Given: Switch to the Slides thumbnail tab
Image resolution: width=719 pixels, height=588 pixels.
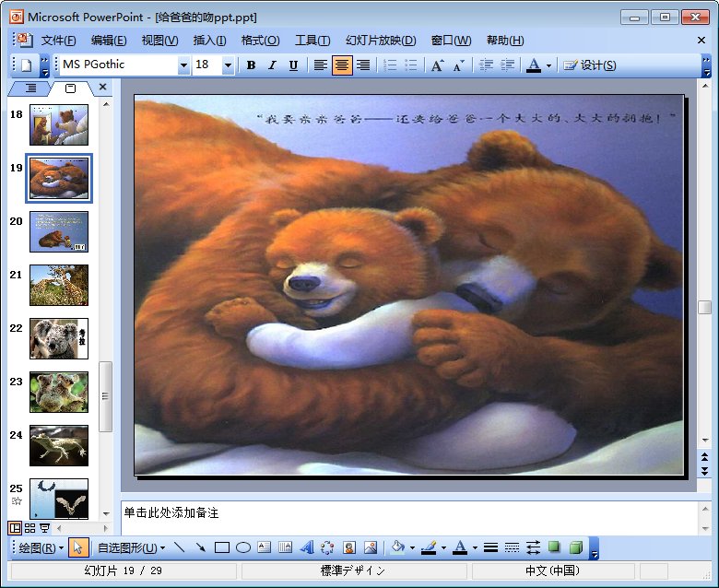Looking at the screenshot, I should (70, 88).
